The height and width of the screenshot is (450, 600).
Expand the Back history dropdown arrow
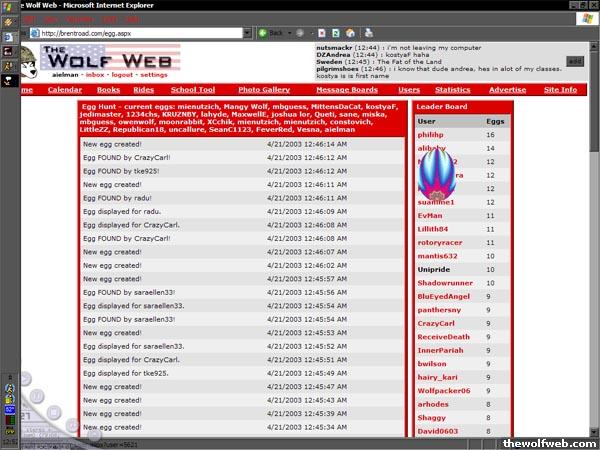288,33
